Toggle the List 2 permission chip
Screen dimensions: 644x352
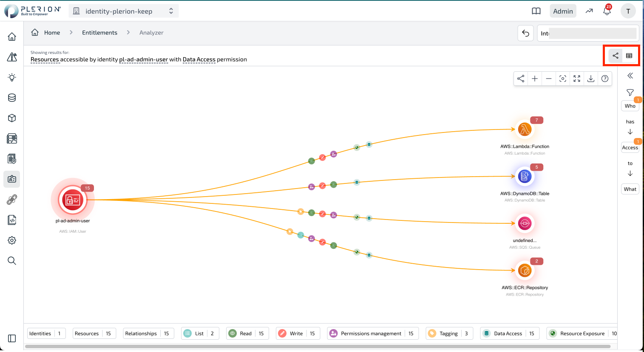coord(200,333)
